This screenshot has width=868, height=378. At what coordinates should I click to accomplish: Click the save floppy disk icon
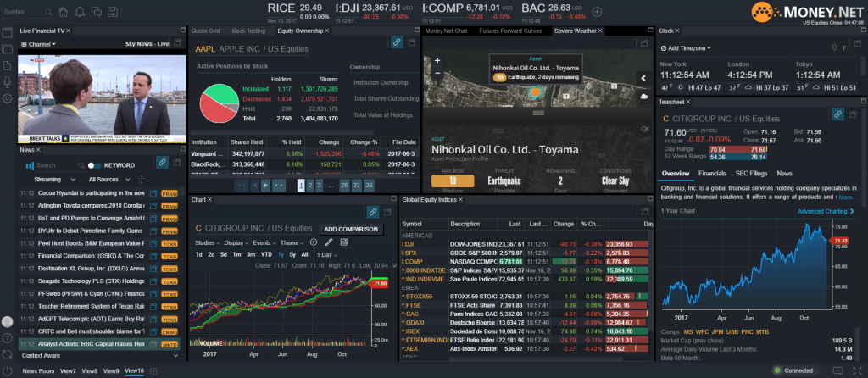coord(114,12)
